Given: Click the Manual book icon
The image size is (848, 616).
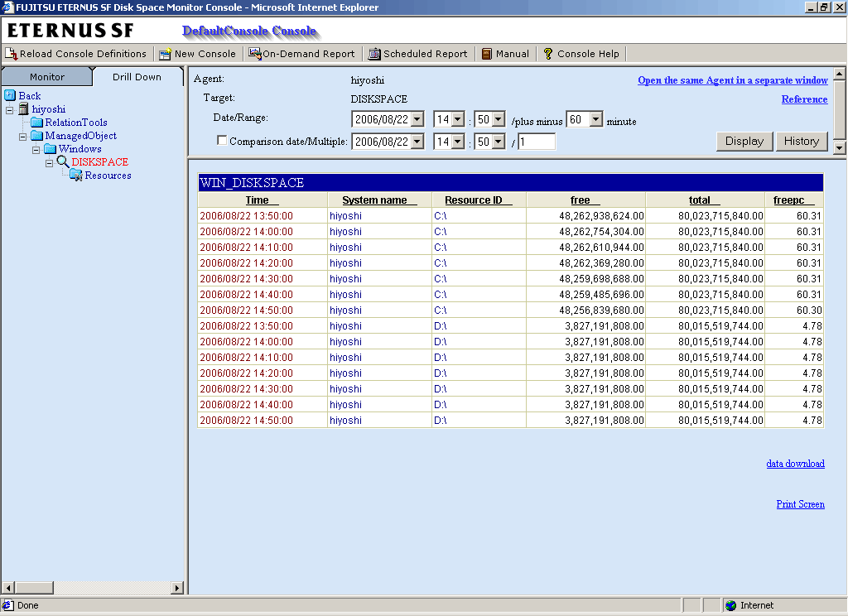Looking at the screenshot, I should click(487, 54).
